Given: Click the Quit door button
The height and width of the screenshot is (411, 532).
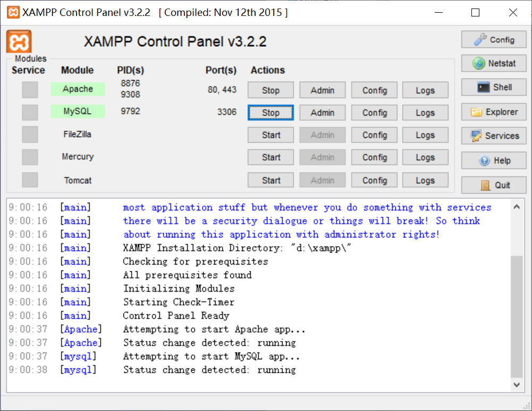Looking at the screenshot, I should [x=494, y=185].
